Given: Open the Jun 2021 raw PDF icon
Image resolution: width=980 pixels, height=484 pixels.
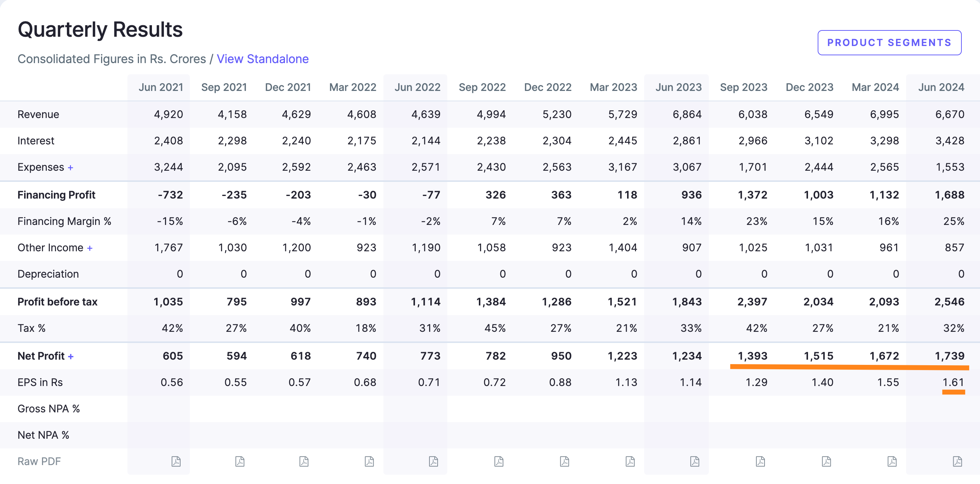Looking at the screenshot, I should click(176, 461).
